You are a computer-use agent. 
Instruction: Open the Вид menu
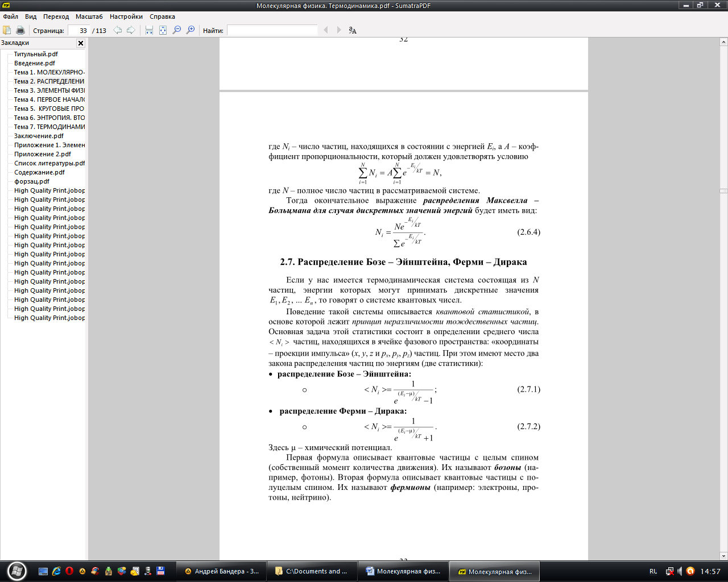31,16
